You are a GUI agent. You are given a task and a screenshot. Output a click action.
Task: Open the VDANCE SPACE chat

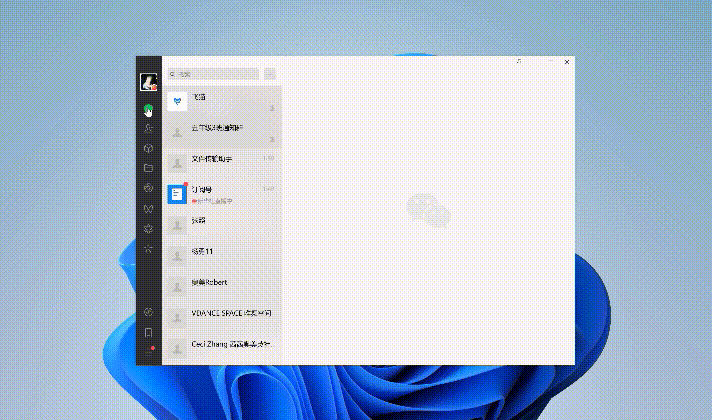coord(222,318)
